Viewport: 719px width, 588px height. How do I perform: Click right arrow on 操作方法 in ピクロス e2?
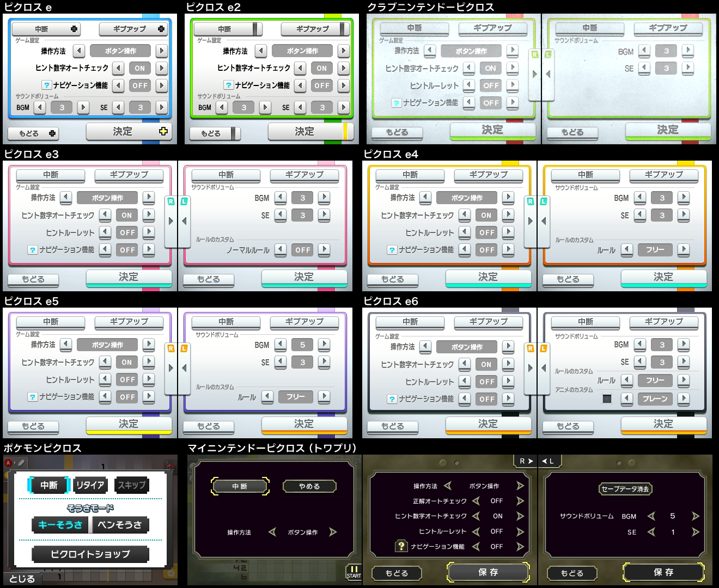344,51
